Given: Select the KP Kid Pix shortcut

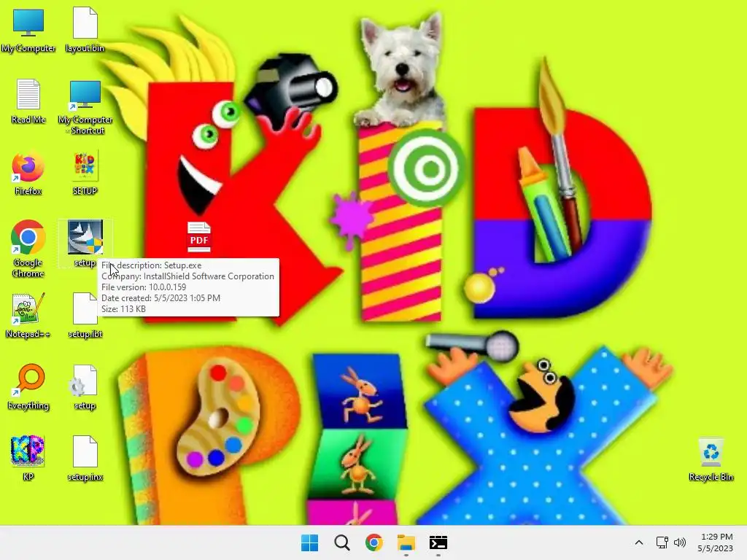Looking at the screenshot, I should 28,458.
